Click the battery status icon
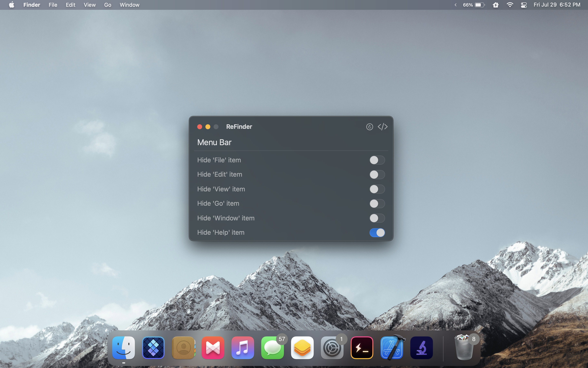 (480, 5)
